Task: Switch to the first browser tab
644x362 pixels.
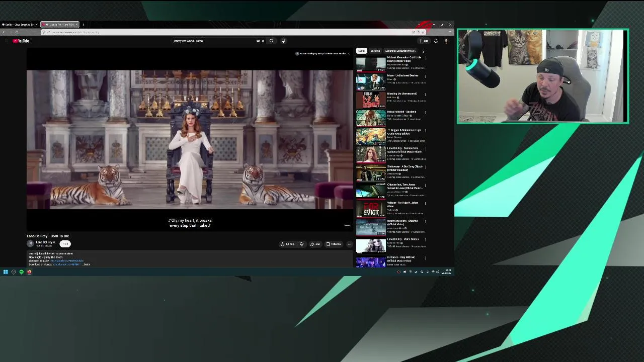Action: pos(20,24)
